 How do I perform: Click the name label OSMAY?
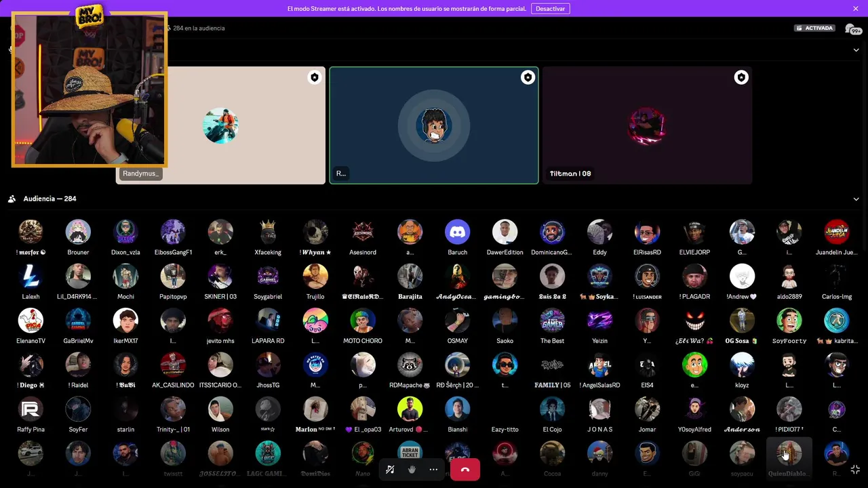457,341
